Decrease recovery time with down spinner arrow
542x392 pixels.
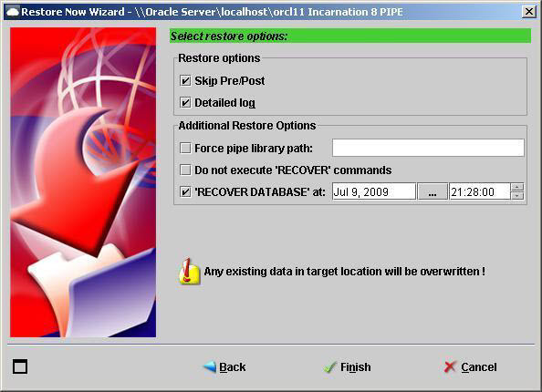517,196
